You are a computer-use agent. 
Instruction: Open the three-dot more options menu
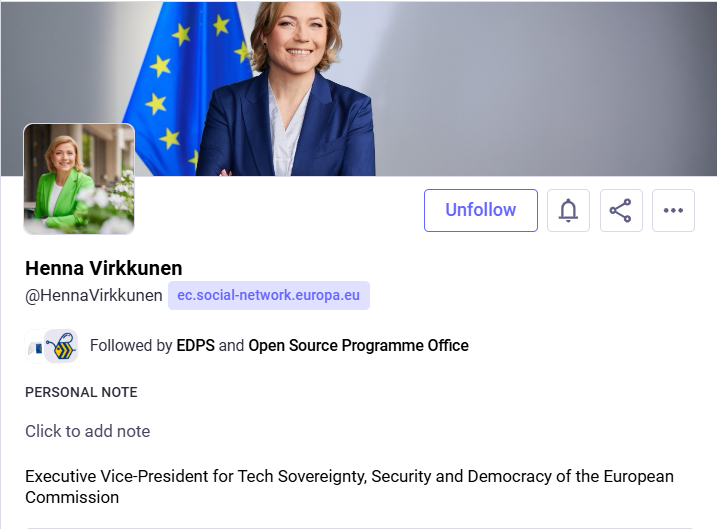673,210
